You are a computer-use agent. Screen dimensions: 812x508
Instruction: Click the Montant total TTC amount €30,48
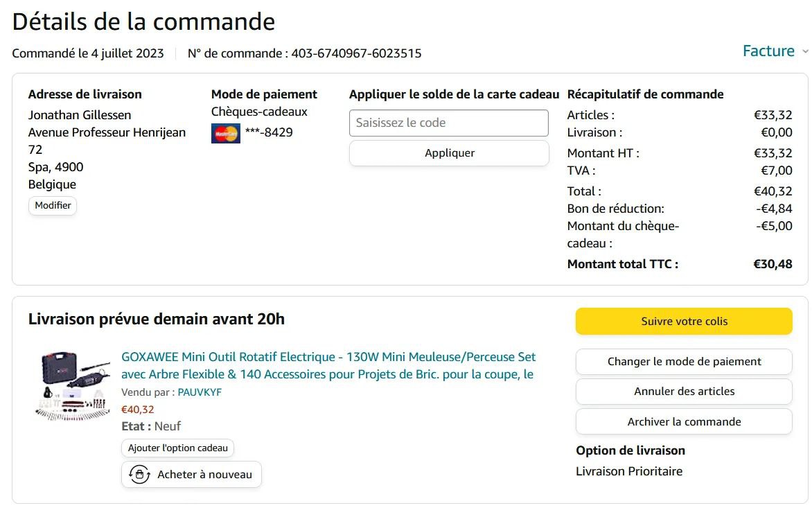pyautogui.click(x=773, y=264)
